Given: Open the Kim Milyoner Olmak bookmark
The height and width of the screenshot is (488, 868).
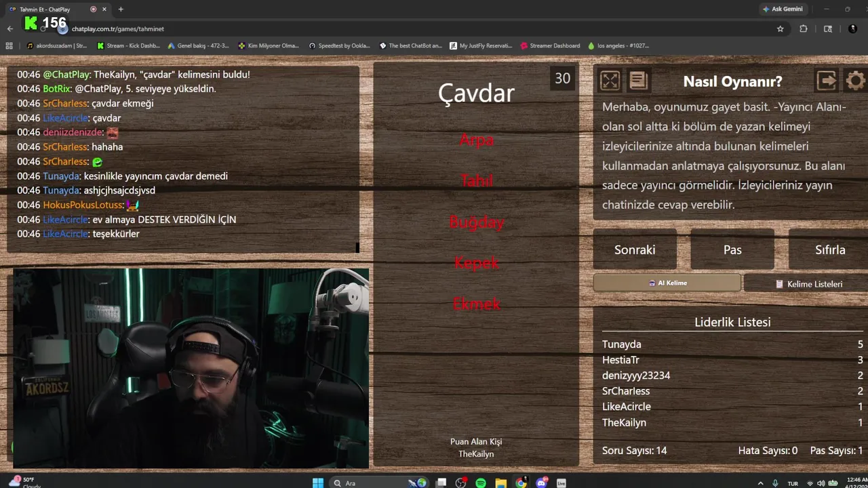Looking at the screenshot, I should click(x=269, y=46).
